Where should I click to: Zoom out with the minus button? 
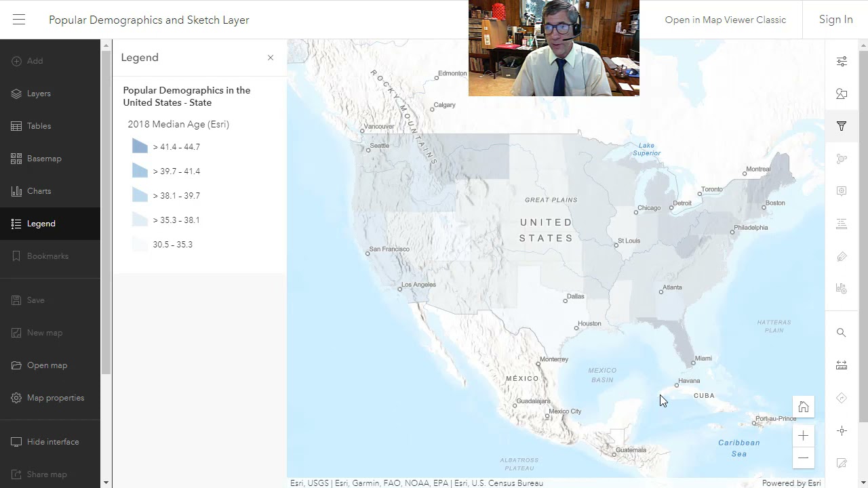804,457
